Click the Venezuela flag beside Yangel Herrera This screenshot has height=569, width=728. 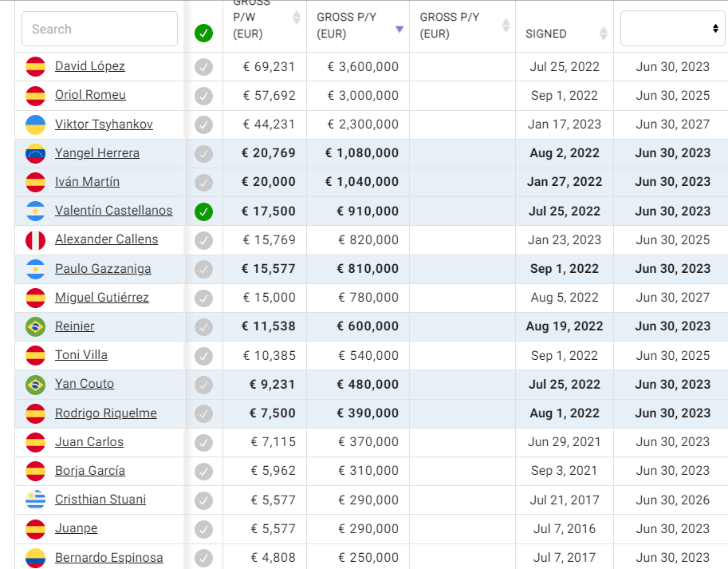(x=35, y=153)
